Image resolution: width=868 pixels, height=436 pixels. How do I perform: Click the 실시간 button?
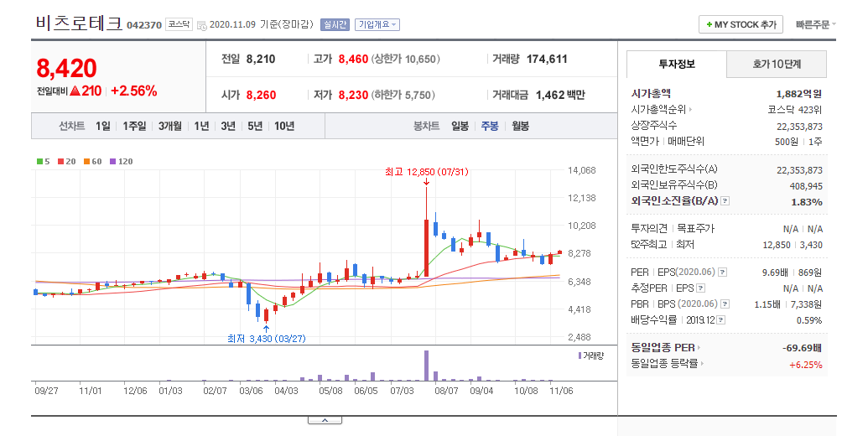(335, 25)
